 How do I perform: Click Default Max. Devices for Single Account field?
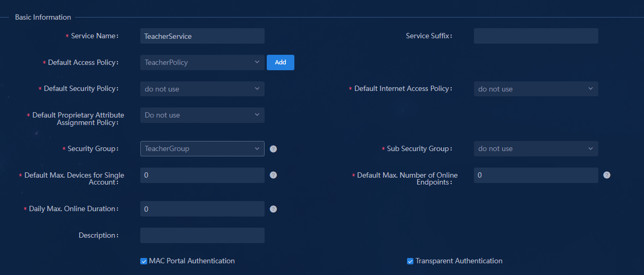click(202, 175)
